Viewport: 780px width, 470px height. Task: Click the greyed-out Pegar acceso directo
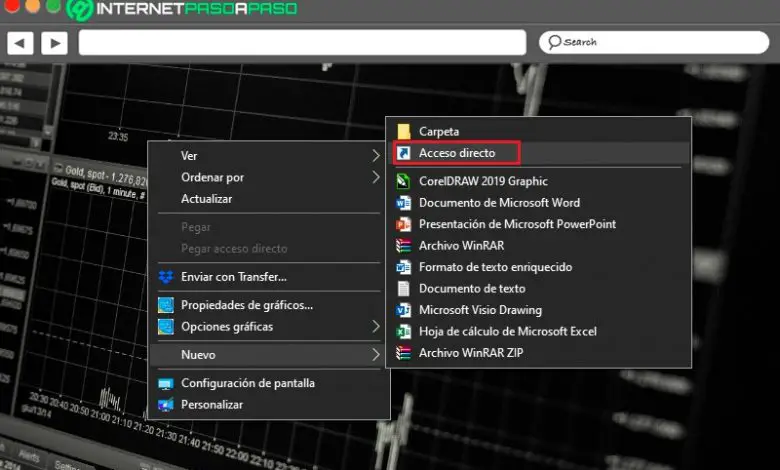(234, 249)
